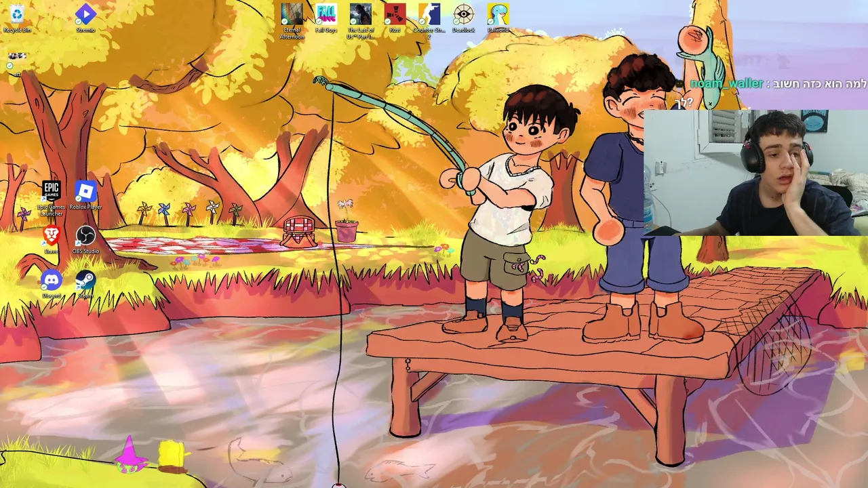Launch the Stremio desktop shortcut
This screenshot has height=488, width=868.
tap(85, 18)
